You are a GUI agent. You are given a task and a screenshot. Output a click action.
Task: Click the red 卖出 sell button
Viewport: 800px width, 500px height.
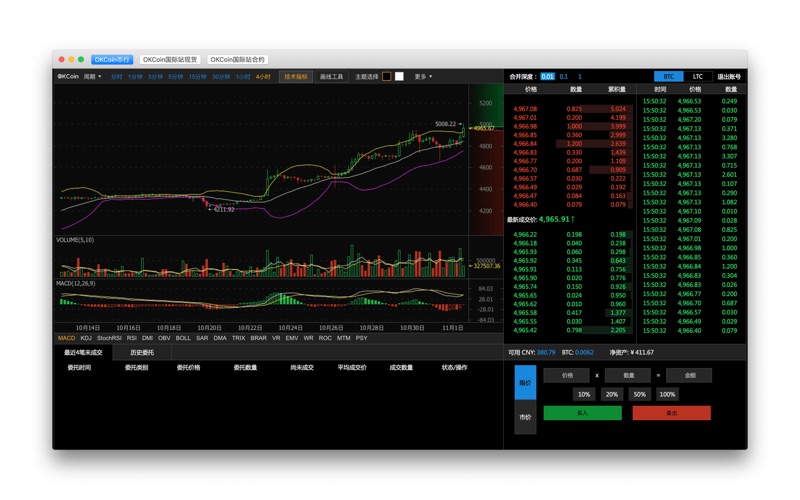pos(671,413)
